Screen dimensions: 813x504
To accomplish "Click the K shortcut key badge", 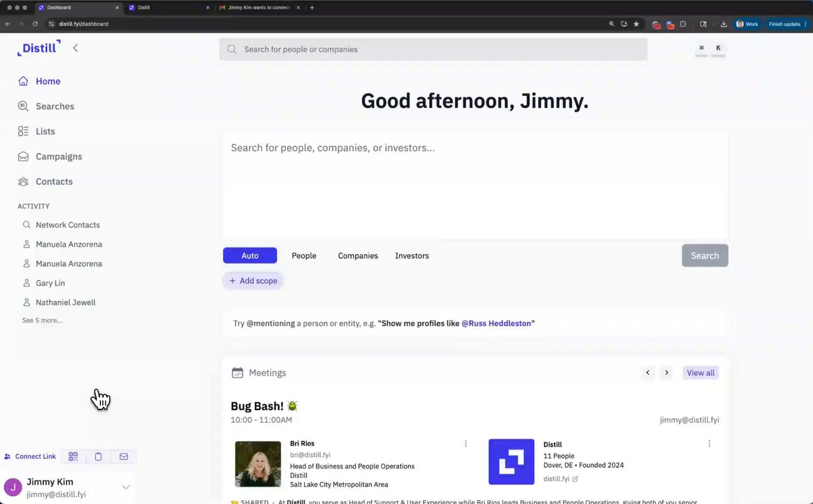I will (718, 48).
